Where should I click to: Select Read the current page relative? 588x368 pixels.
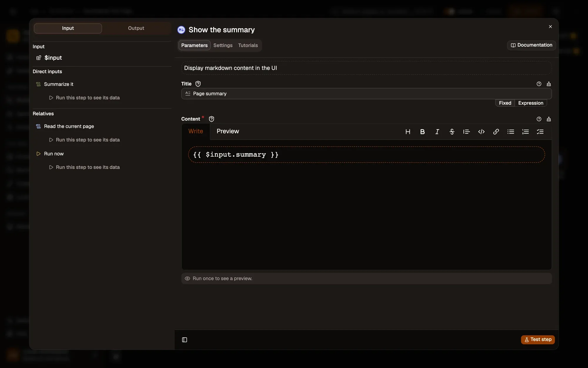point(69,126)
